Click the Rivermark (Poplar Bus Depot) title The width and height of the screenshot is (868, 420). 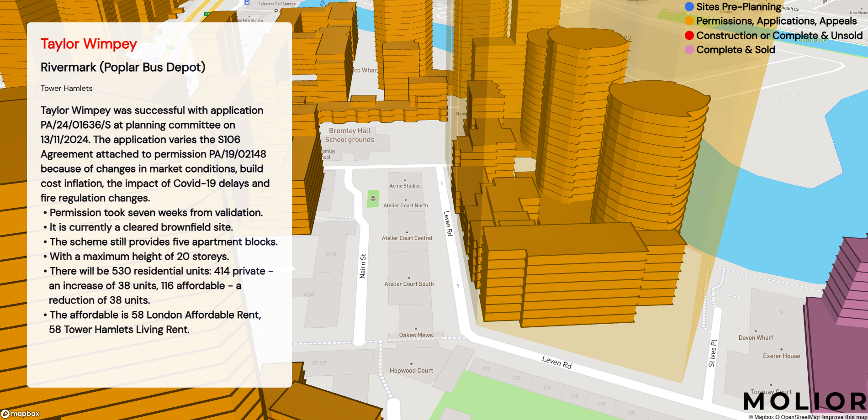(x=123, y=67)
